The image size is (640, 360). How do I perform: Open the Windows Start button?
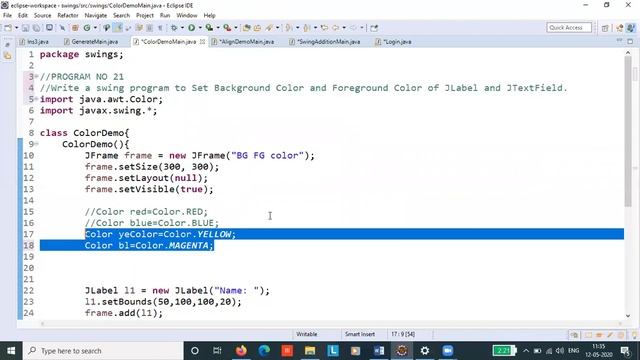[x=11, y=351]
